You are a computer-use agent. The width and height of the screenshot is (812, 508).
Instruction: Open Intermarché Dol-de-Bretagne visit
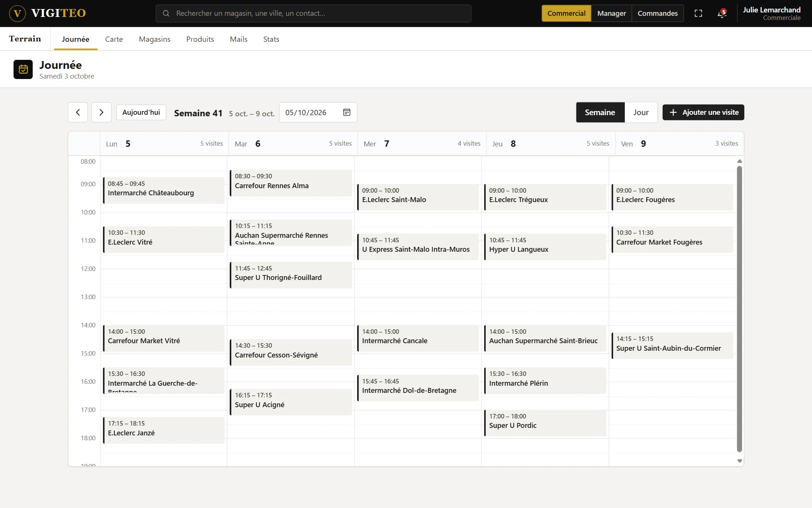point(418,388)
